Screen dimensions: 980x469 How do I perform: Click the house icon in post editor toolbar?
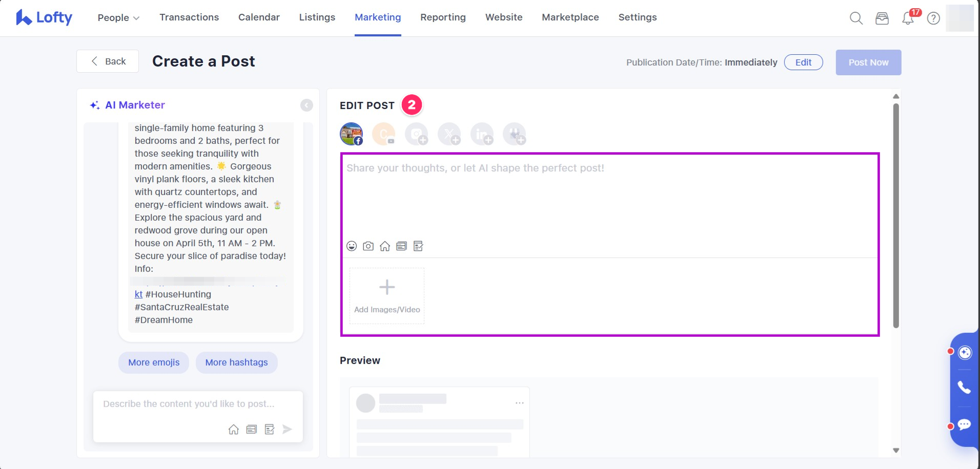385,246
